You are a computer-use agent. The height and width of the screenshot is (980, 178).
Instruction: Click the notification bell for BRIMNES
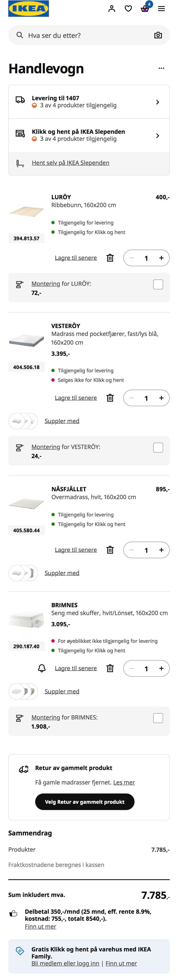[42, 668]
